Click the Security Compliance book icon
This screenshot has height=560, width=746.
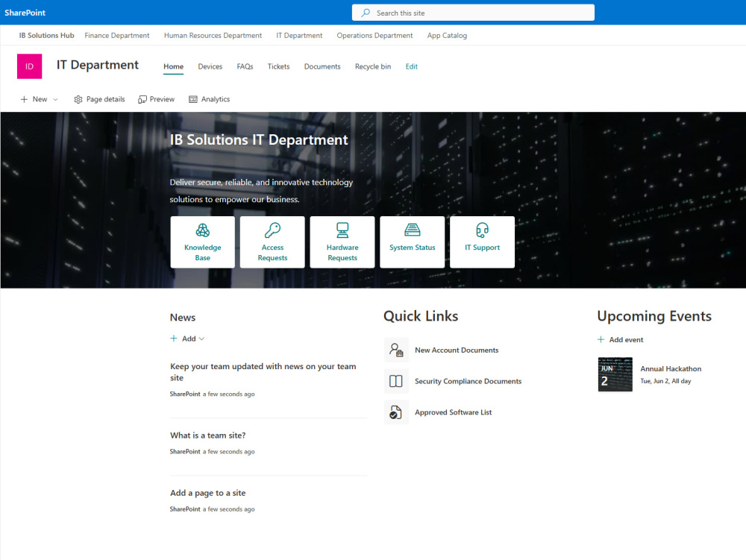pyautogui.click(x=396, y=381)
